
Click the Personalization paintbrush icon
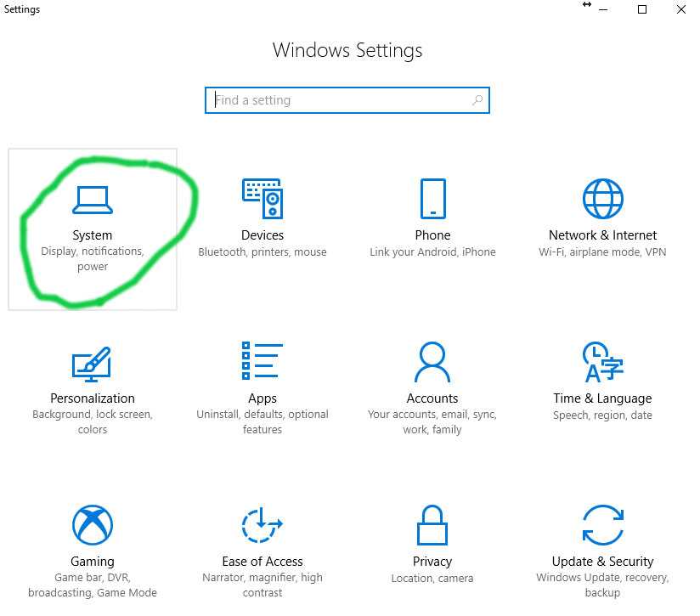click(92, 363)
